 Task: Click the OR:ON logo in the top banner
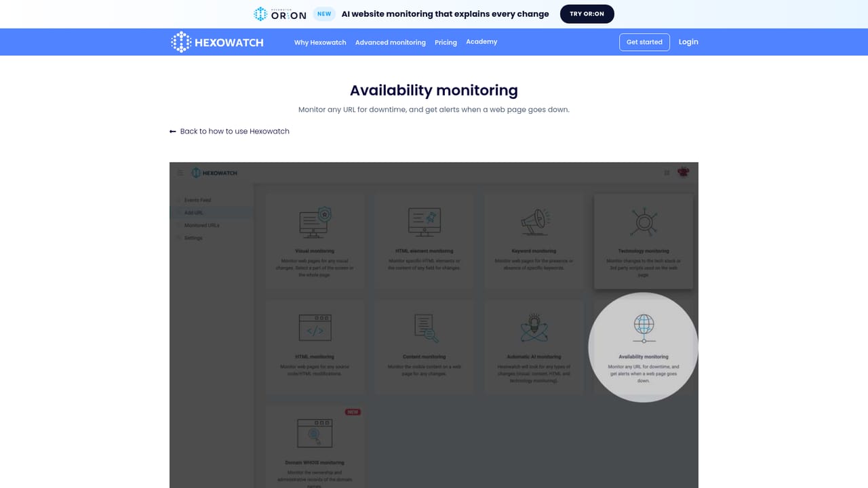click(280, 14)
